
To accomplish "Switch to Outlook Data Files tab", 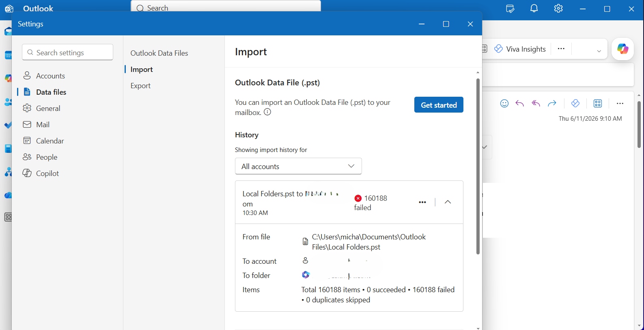I will tap(159, 53).
